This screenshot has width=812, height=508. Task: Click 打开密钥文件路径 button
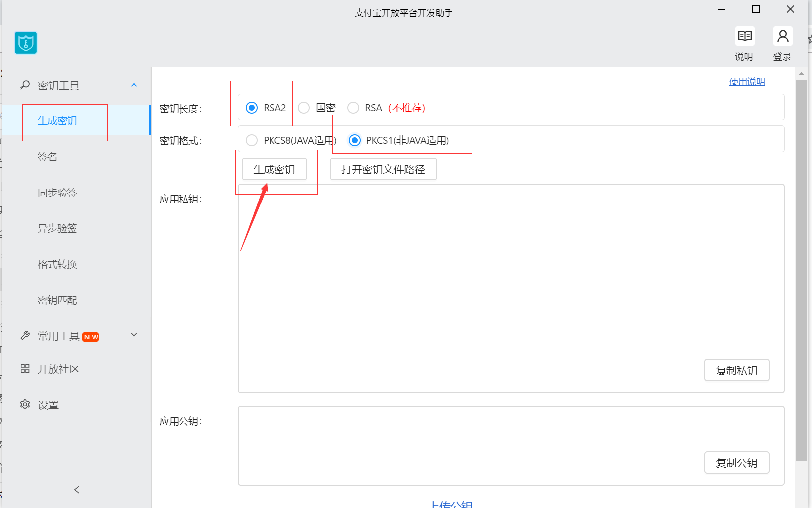[383, 169]
